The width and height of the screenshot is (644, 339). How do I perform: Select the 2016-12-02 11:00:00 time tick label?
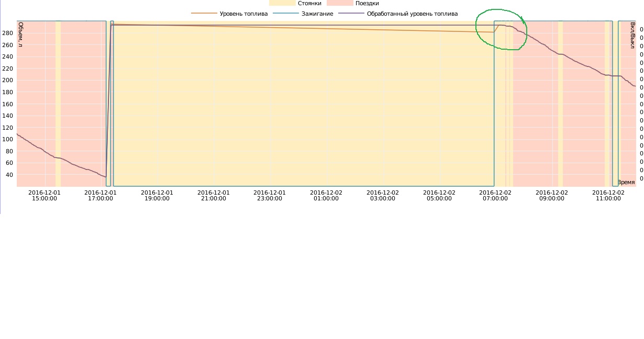pos(608,196)
